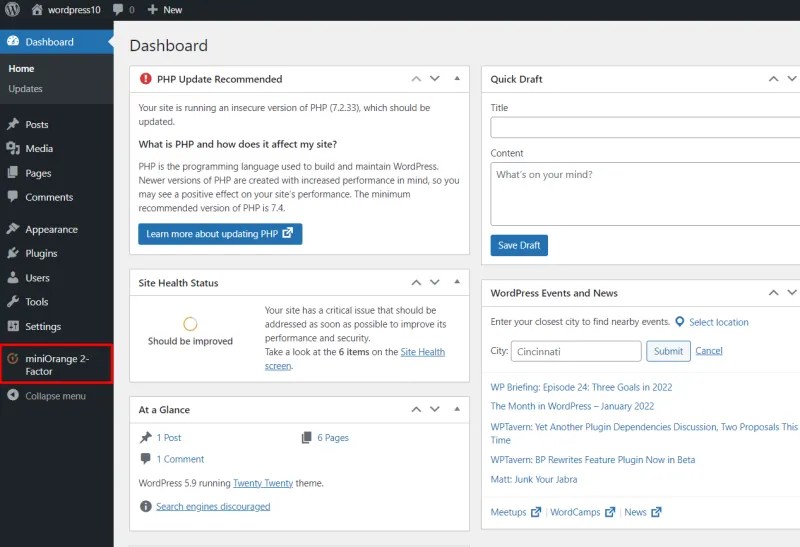Open the Settings menu

57,326
